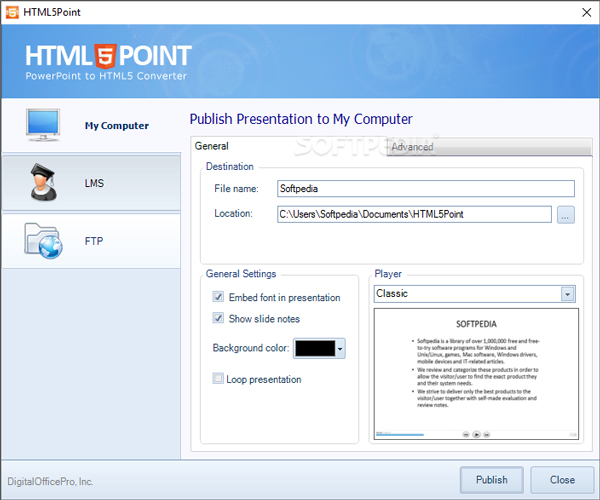600x500 pixels.
Task: Click the My Computer monitor icon
Action: (43, 126)
